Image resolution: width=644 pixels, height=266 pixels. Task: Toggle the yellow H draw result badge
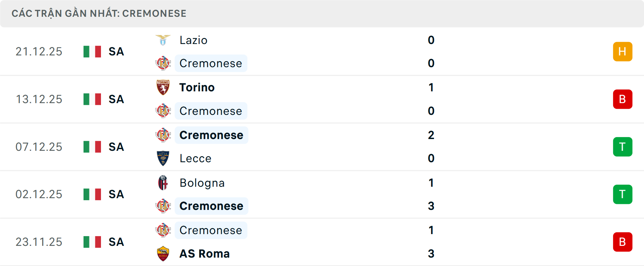623,51
